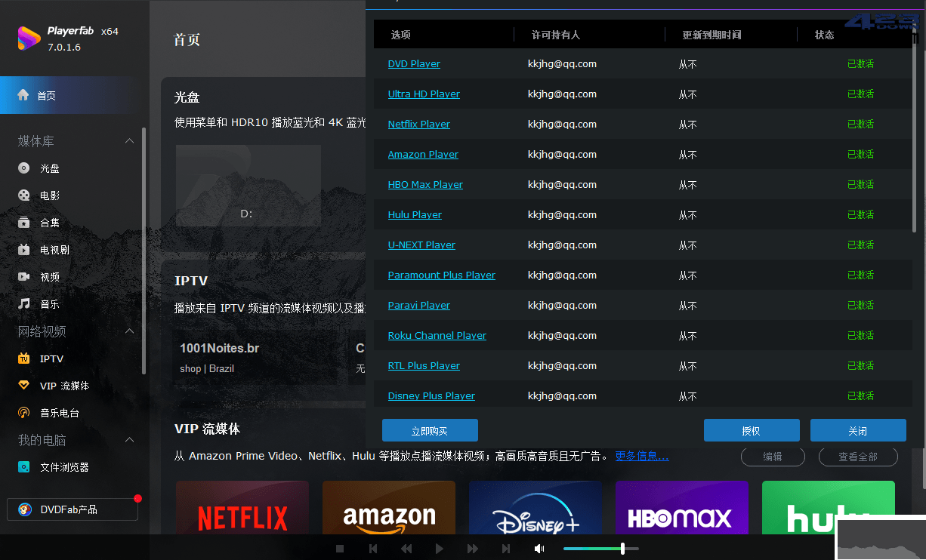The height and width of the screenshot is (560, 926).
Task: Click the IPTV icon in sidebar
Action: coord(24,358)
